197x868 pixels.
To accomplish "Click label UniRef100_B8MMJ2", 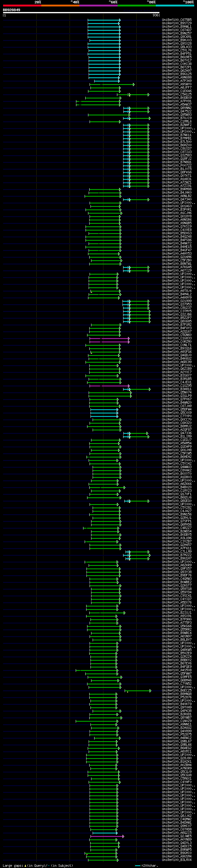I will (x=177, y=426).
